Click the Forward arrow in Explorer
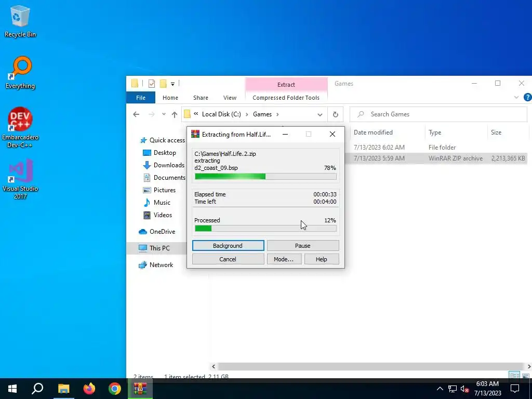 coord(152,114)
